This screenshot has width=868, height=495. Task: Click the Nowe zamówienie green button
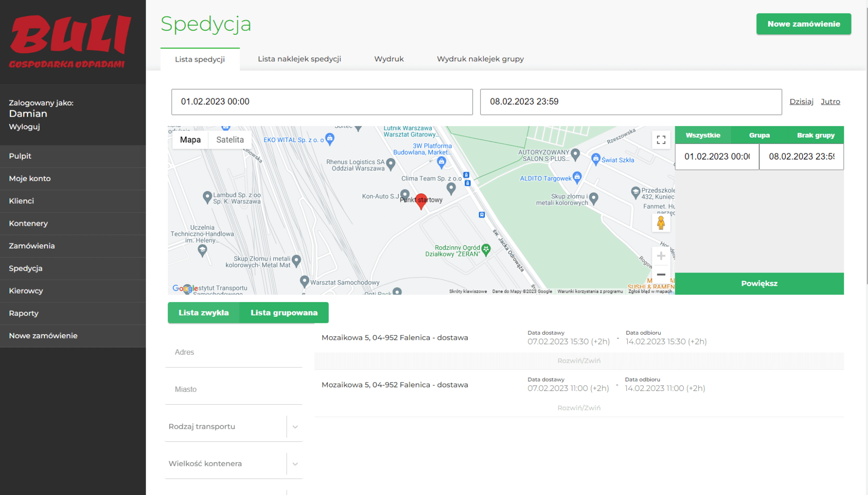[x=803, y=24]
